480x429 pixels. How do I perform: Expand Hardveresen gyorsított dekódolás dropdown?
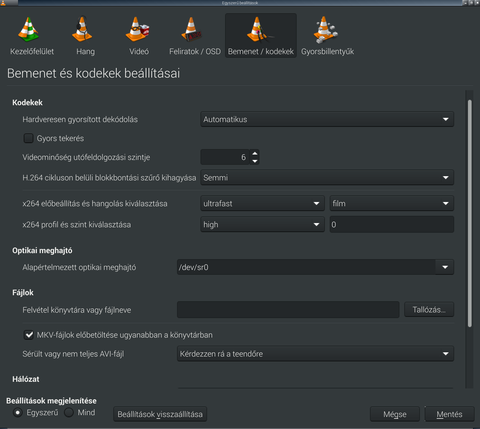pos(327,119)
